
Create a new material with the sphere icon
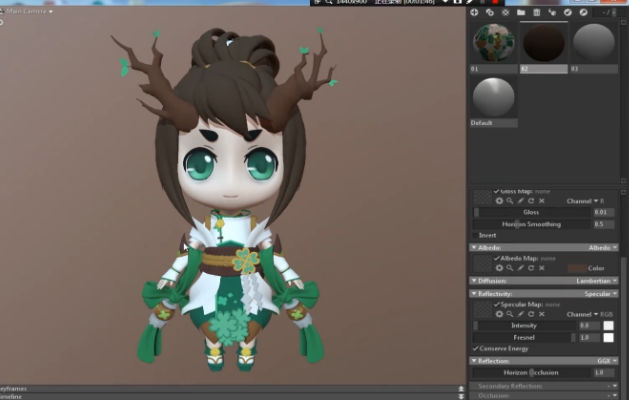click(x=474, y=12)
